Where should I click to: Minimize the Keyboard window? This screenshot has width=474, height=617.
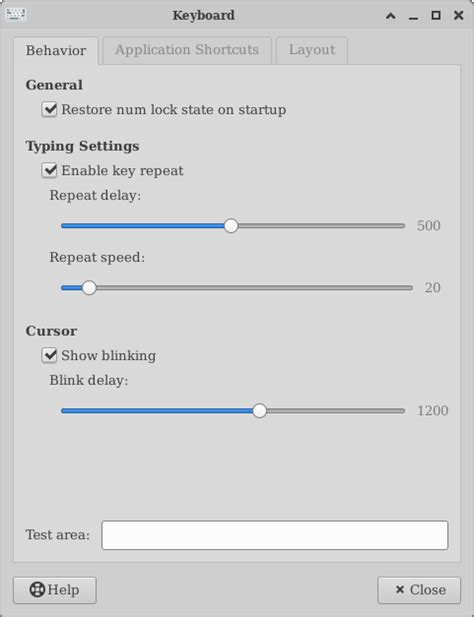(413, 17)
